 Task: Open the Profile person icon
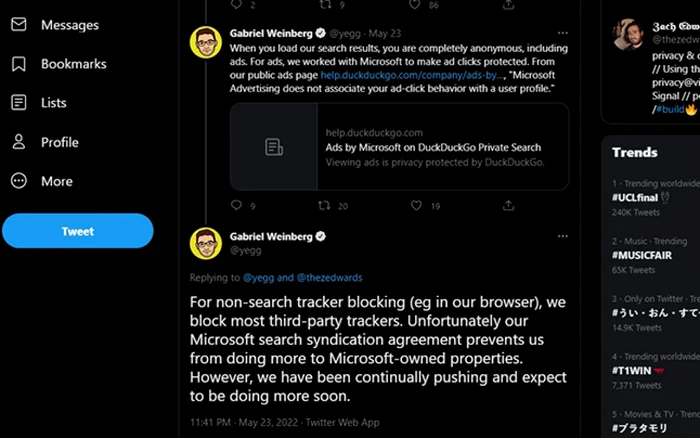click(19, 142)
